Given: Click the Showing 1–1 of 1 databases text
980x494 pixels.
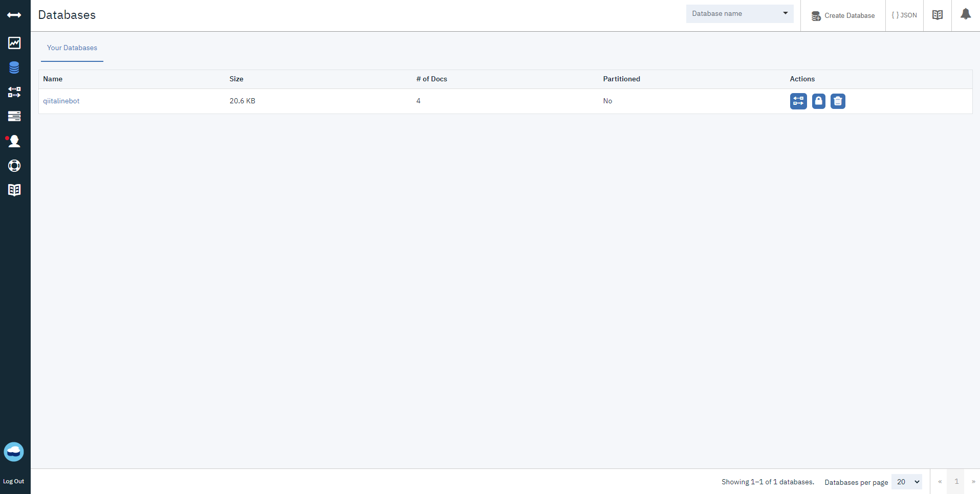Looking at the screenshot, I should pyautogui.click(x=768, y=482).
